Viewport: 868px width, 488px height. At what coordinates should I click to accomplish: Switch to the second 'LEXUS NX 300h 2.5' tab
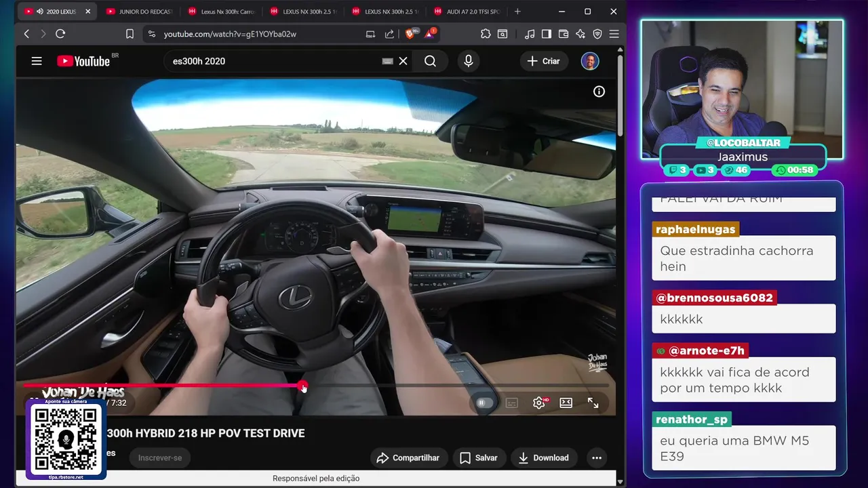click(x=385, y=12)
